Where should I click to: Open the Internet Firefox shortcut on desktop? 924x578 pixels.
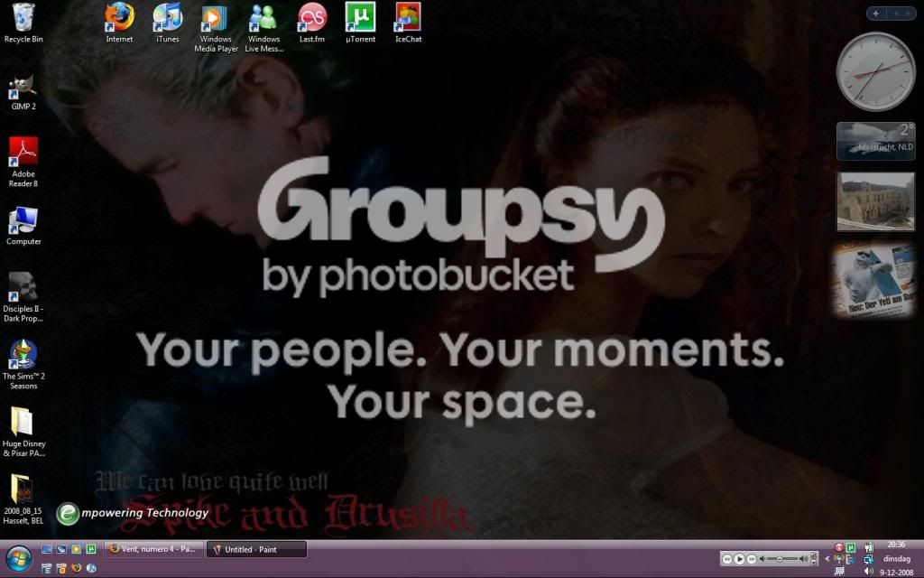(x=119, y=23)
